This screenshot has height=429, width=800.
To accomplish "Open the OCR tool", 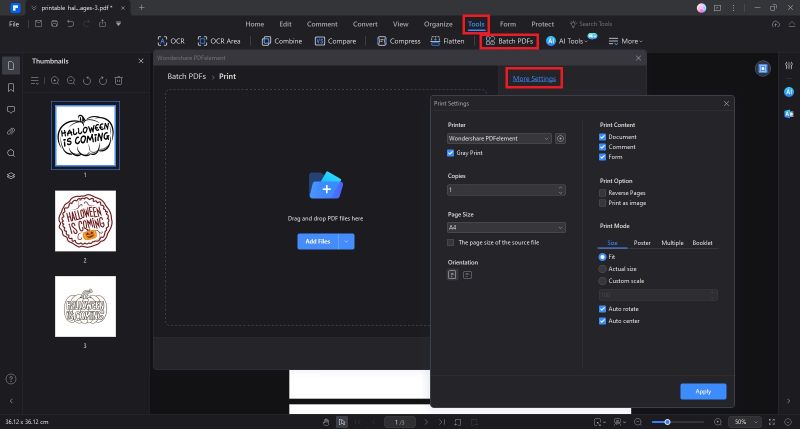I will pyautogui.click(x=171, y=41).
